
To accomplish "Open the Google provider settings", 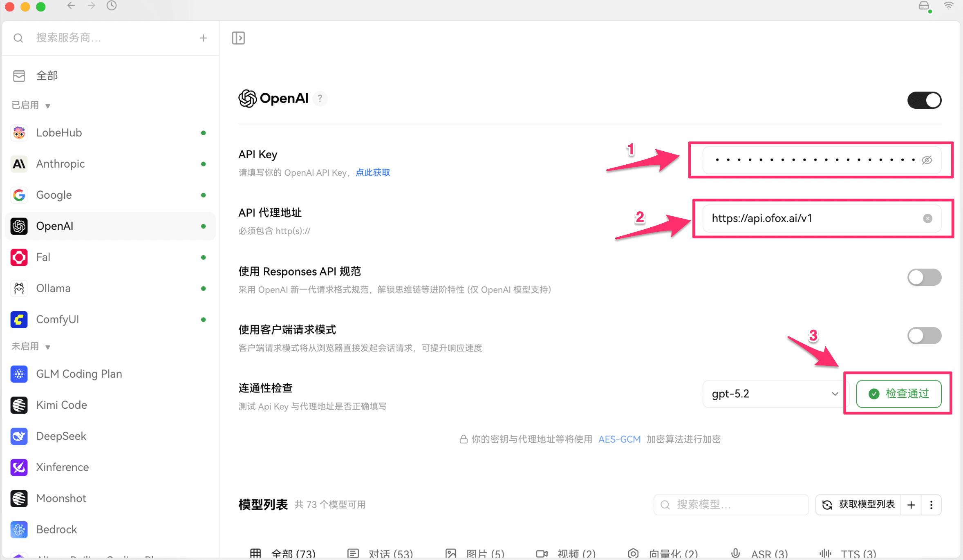I will click(x=54, y=195).
